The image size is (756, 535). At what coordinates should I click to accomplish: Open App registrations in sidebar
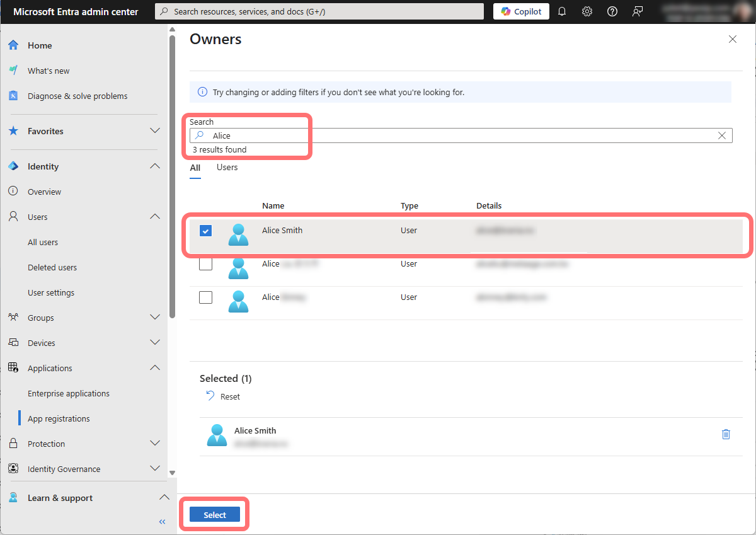pyautogui.click(x=59, y=418)
